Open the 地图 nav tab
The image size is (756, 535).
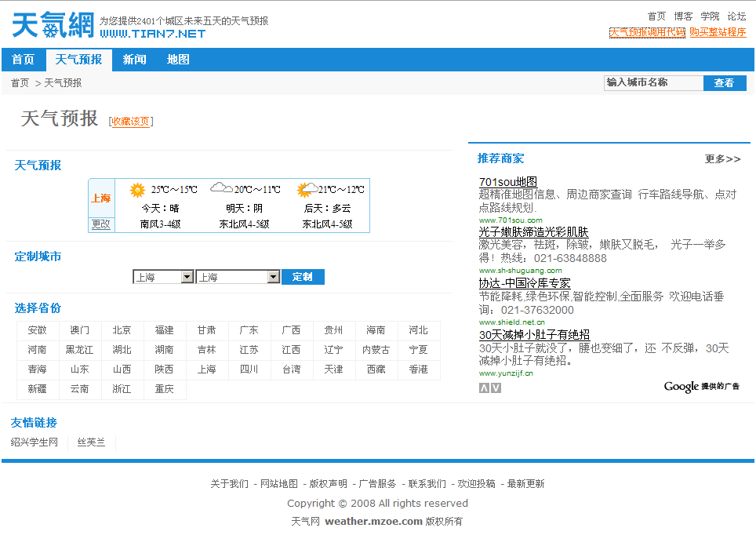[178, 60]
